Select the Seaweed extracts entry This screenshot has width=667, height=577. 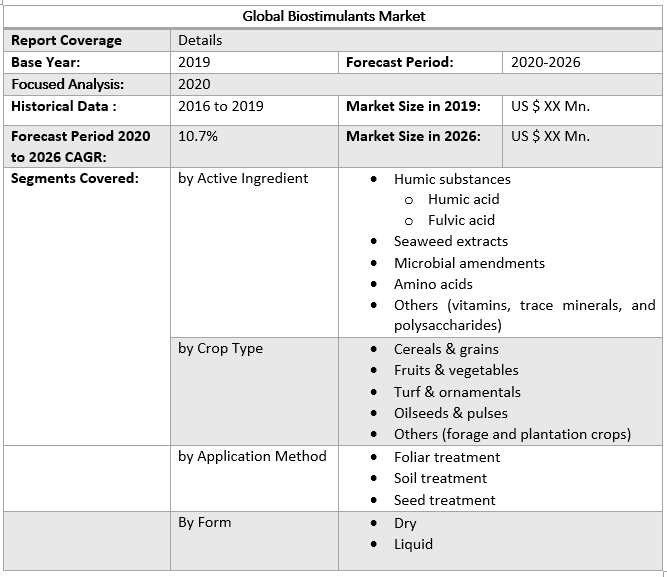click(450, 241)
